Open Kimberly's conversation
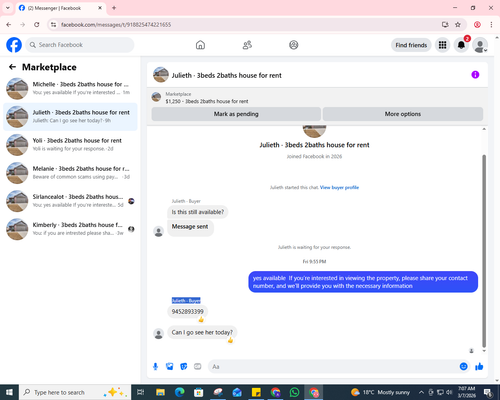Viewport: 500px width, 400px height. click(x=70, y=229)
